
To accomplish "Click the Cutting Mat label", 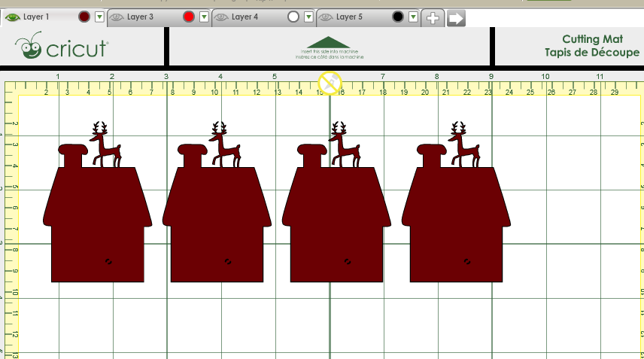I will pyautogui.click(x=592, y=46).
